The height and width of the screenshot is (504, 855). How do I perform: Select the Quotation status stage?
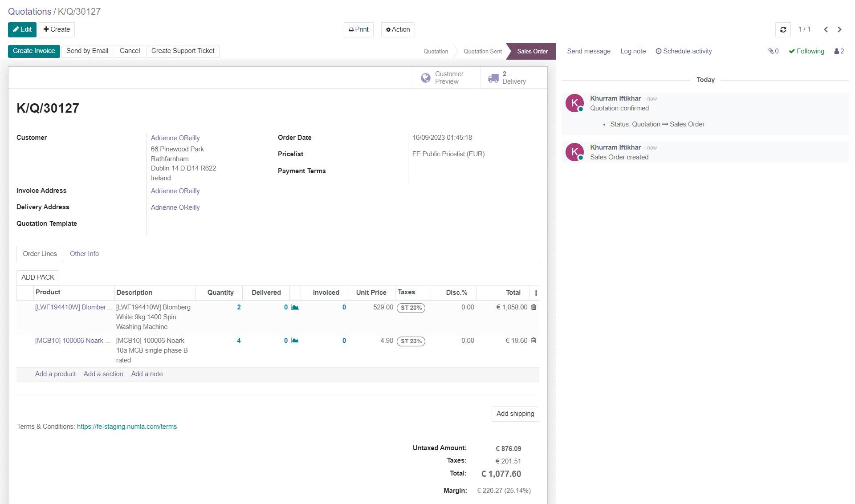(436, 51)
